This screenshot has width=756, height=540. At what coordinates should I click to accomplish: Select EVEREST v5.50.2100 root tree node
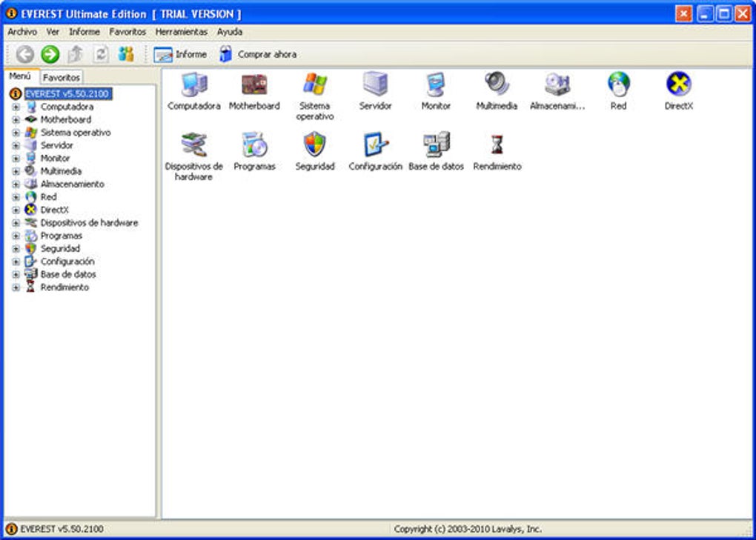pos(68,93)
